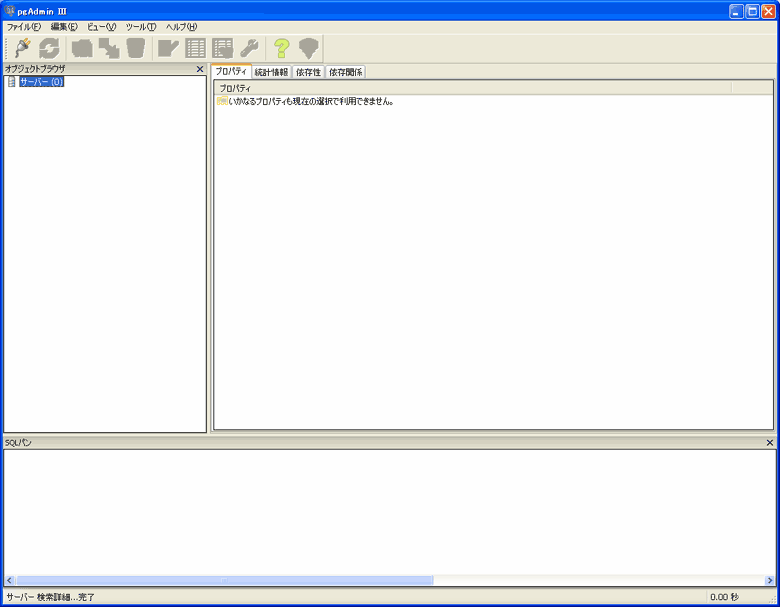The image size is (780, 607).
Task: Open the ヘルプ menu
Action: (181, 26)
